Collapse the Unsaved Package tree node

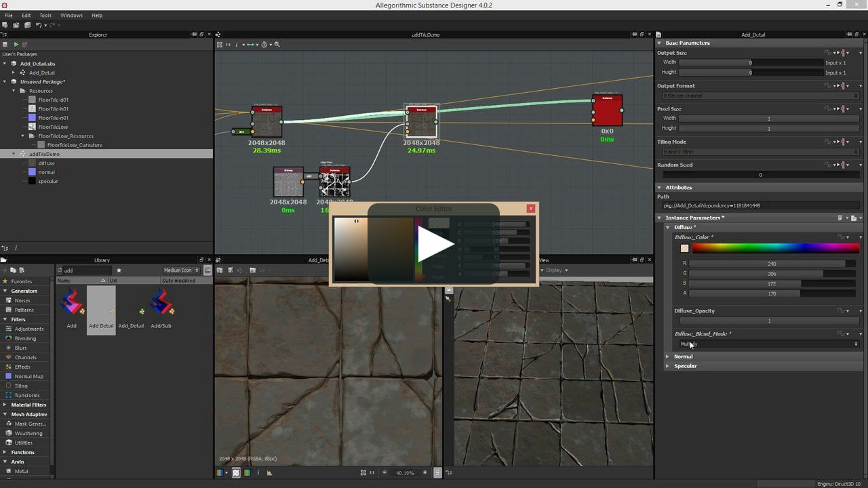click(5, 81)
